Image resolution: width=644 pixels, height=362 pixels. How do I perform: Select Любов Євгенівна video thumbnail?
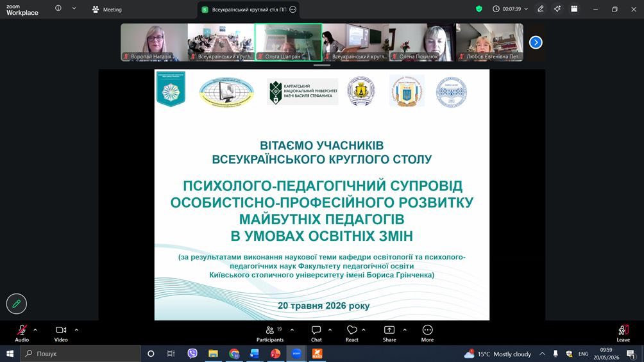[489, 42]
